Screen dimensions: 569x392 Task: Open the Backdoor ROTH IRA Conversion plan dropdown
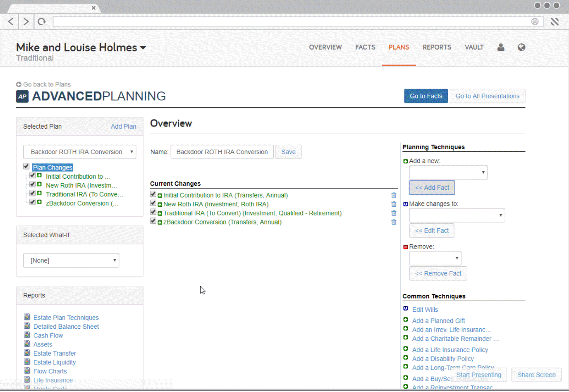coord(79,152)
